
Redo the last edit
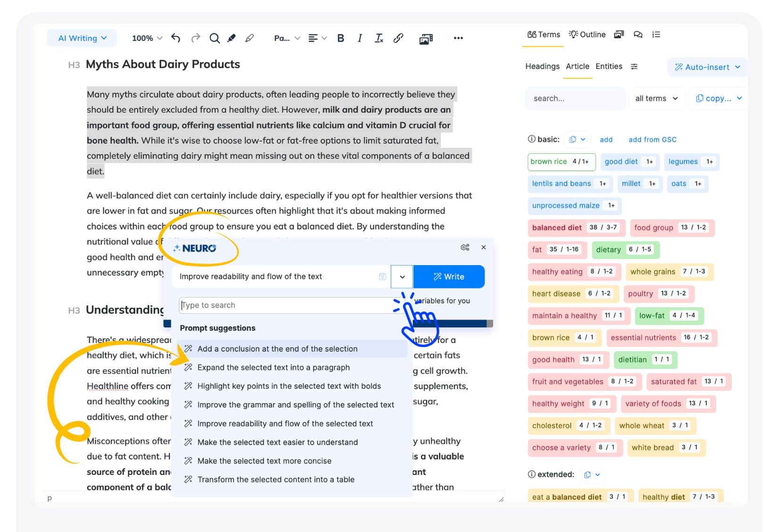point(195,38)
